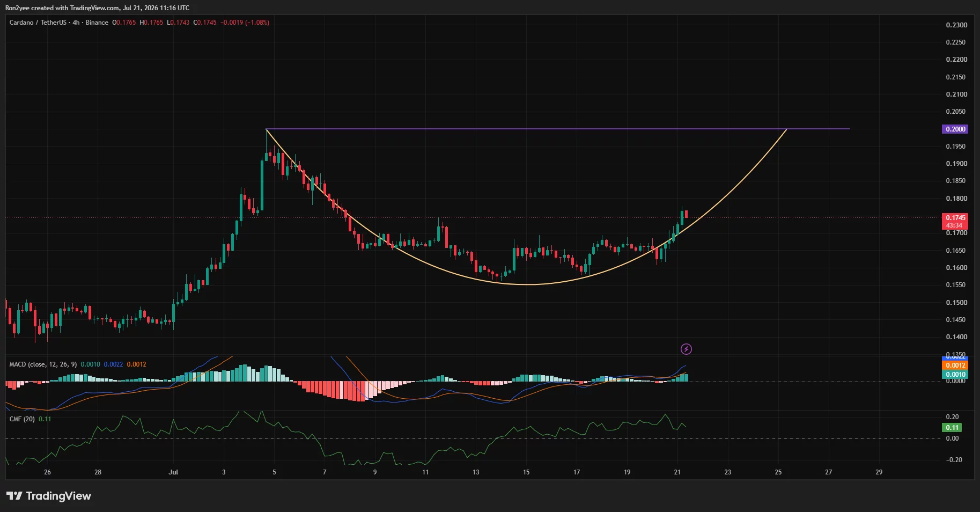Click the 0.1500 price axis label
This screenshot has width=980, height=512.
[x=956, y=303]
